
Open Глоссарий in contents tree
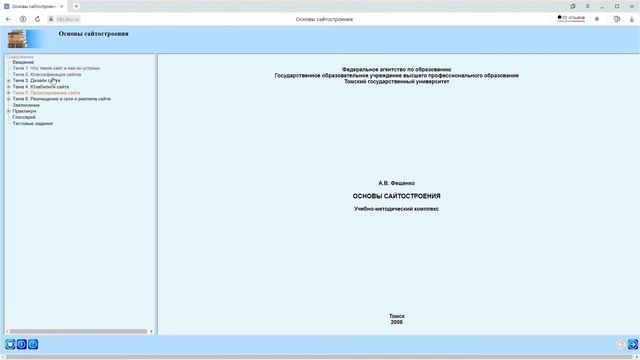pos(24,117)
